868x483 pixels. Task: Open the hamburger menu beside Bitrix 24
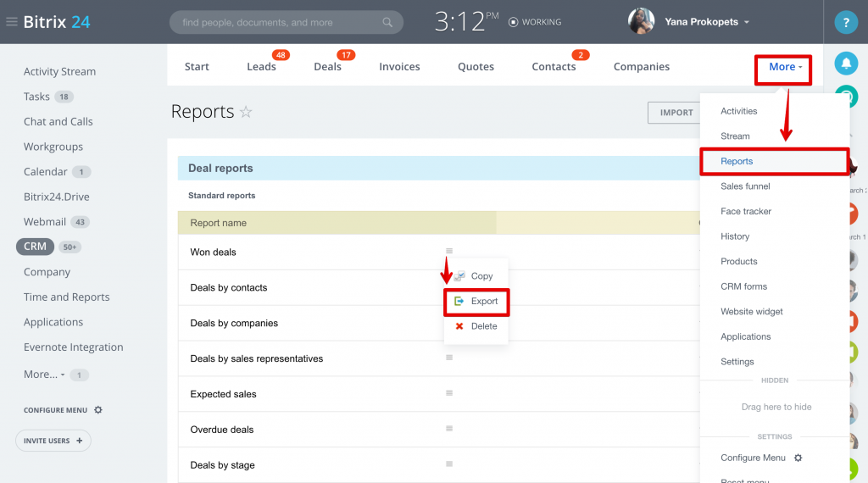point(12,22)
